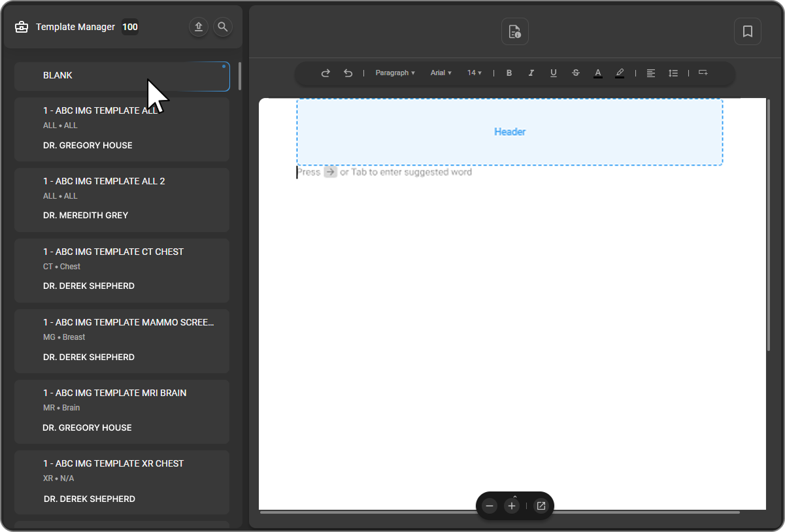Screen dimensions: 785x532
Task: Click the upload template icon
Action: pos(199,27)
